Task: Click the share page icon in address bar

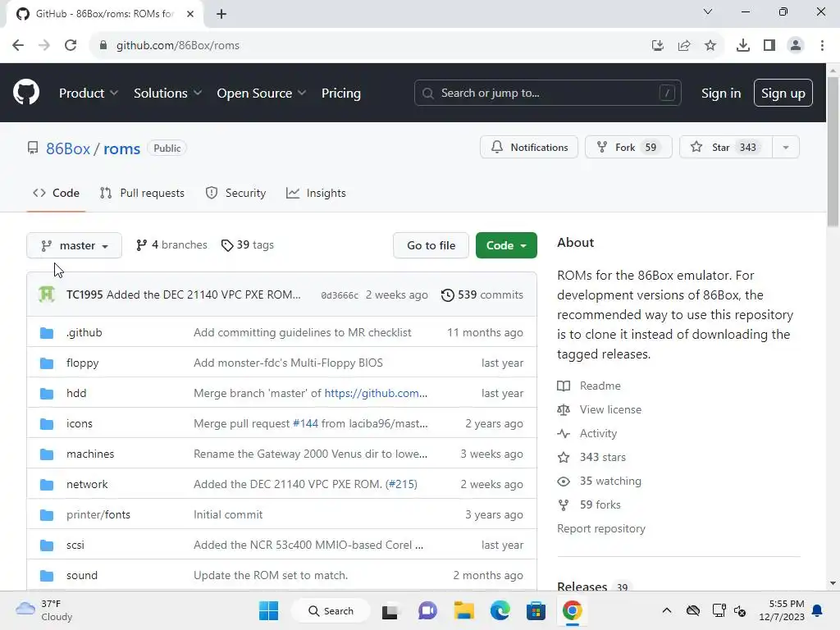Action: [684, 46]
